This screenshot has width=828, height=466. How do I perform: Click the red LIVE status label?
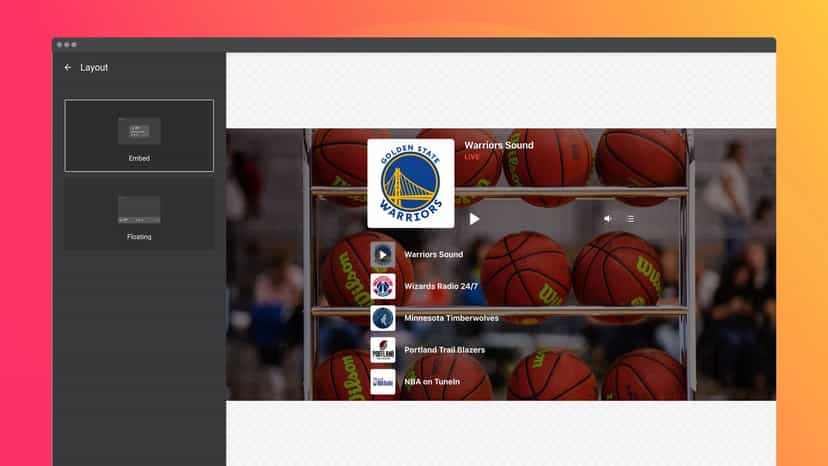coord(472,157)
